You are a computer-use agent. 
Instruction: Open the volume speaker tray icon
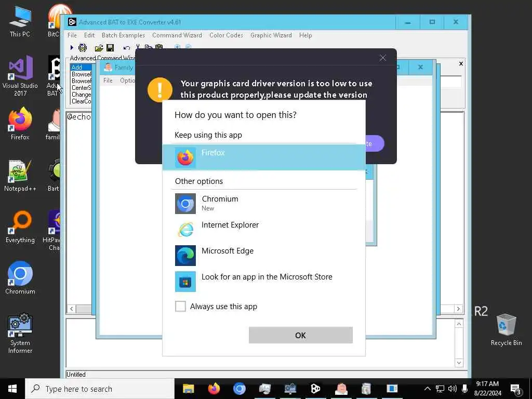[x=453, y=389]
